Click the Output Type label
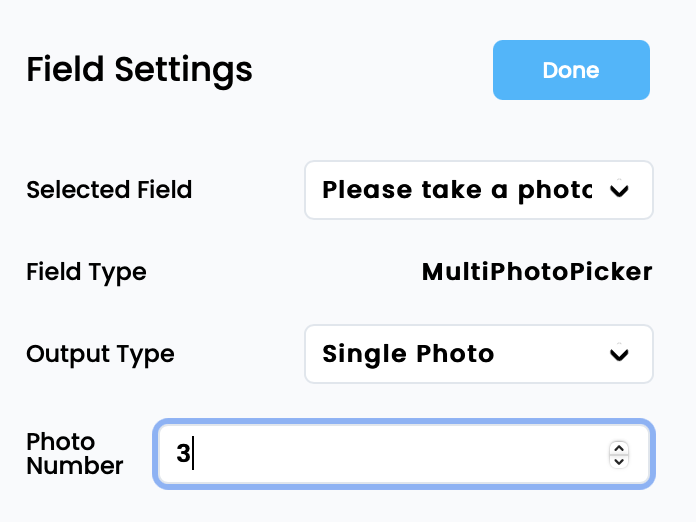The width and height of the screenshot is (696, 522). coord(100,354)
